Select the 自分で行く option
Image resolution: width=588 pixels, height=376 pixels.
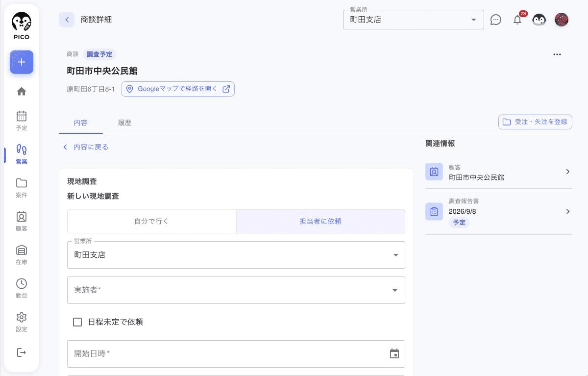coord(152,222)
